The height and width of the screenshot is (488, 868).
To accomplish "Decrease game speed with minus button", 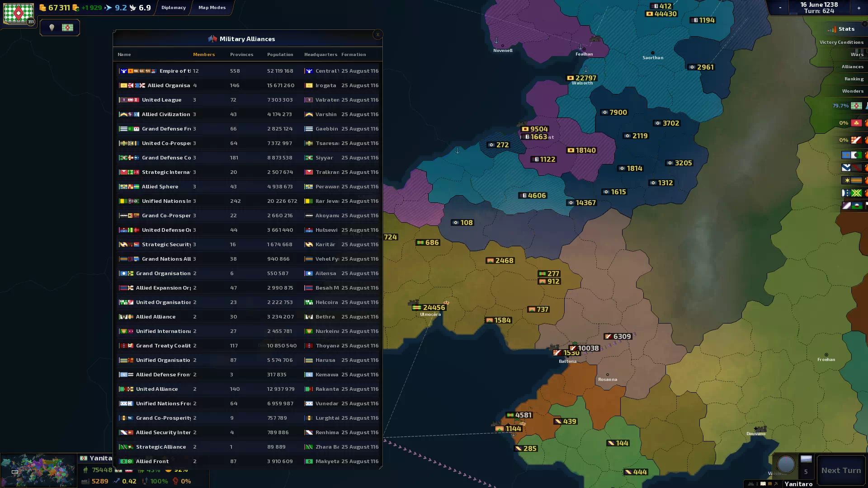I will click(780, 8).
